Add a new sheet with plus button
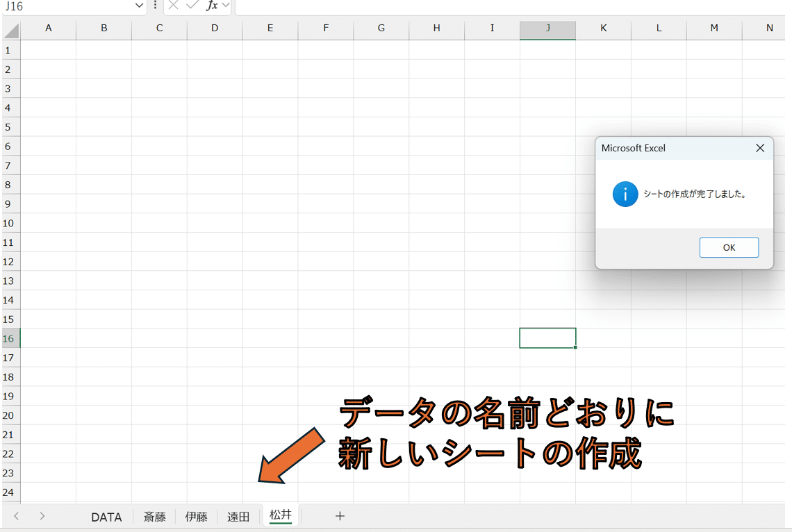 tap(340, 516)
